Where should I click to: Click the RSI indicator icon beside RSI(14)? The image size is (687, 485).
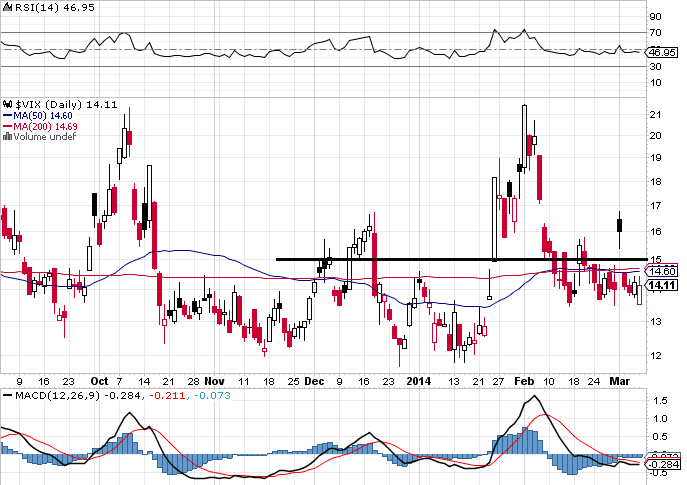(x=7, y=7)
